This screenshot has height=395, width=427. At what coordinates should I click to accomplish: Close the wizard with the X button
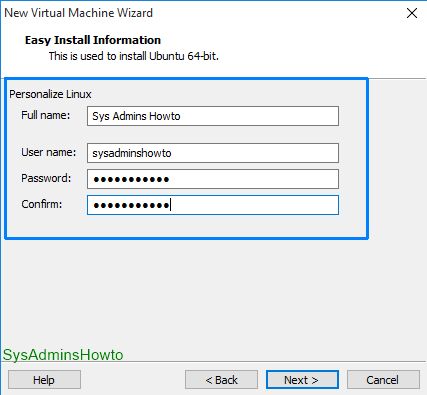(x=412, y=13)
